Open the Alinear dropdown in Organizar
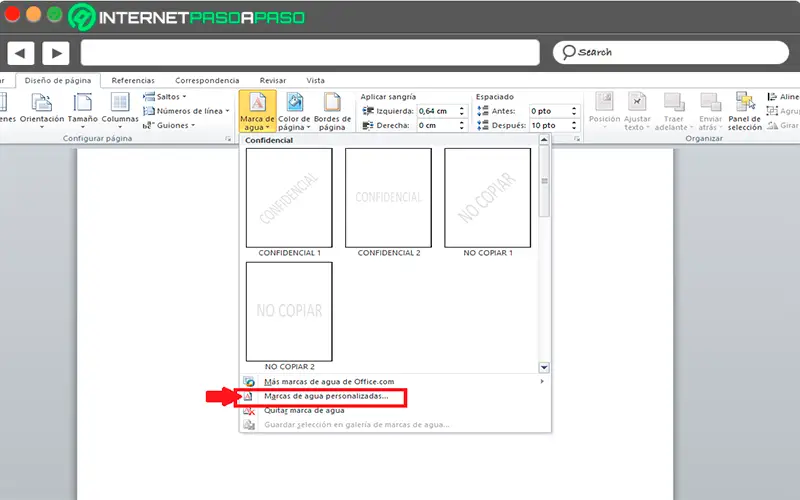The height and width of the screenshot is (500, 800). click(783, 96)
